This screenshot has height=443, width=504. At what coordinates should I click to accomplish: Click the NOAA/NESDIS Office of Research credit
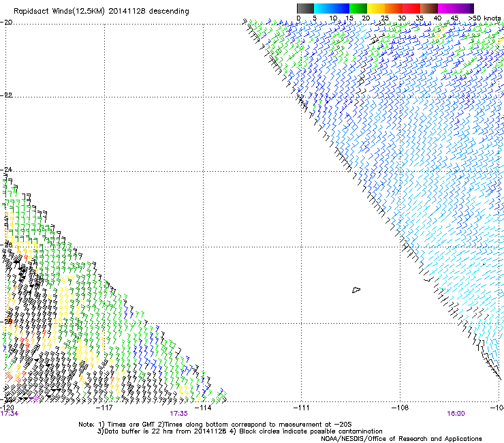pyautogui.click(x=401, y=439)
